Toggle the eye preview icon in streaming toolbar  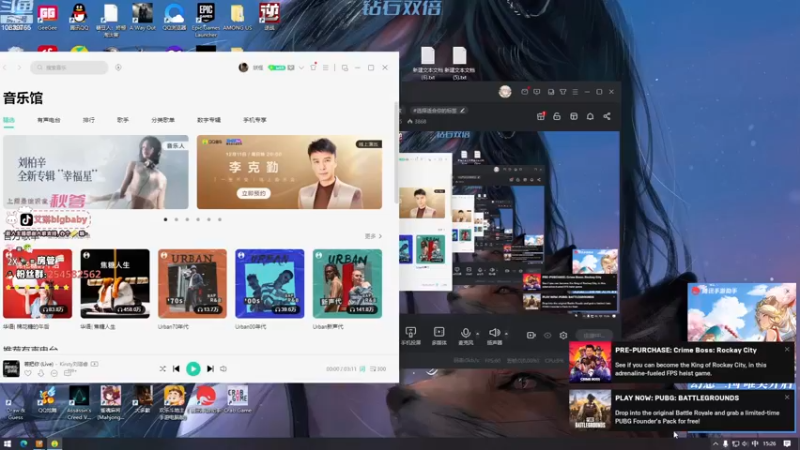click(547, 335)
